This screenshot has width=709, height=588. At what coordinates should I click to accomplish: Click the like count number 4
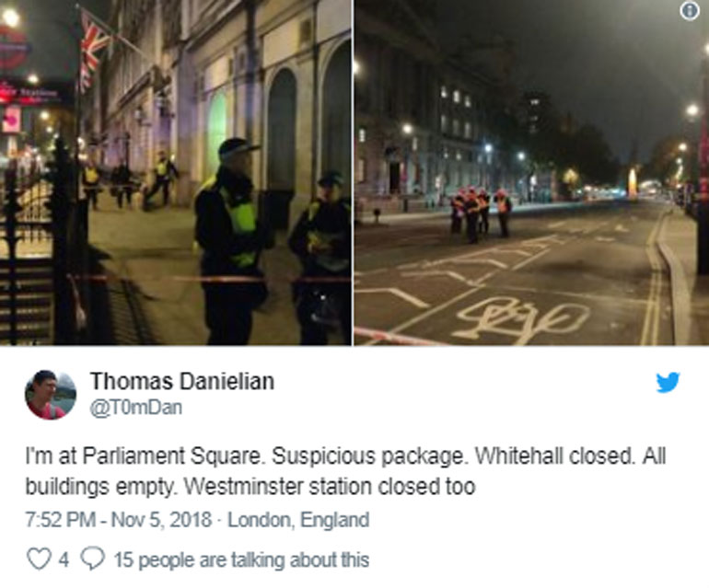pos(64,559)
